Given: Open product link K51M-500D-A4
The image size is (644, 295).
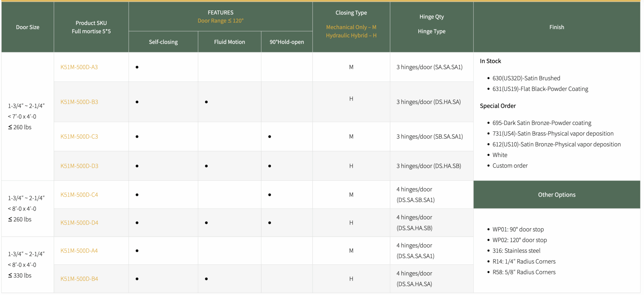Looking at the screenshot, I should coord(79,251).
